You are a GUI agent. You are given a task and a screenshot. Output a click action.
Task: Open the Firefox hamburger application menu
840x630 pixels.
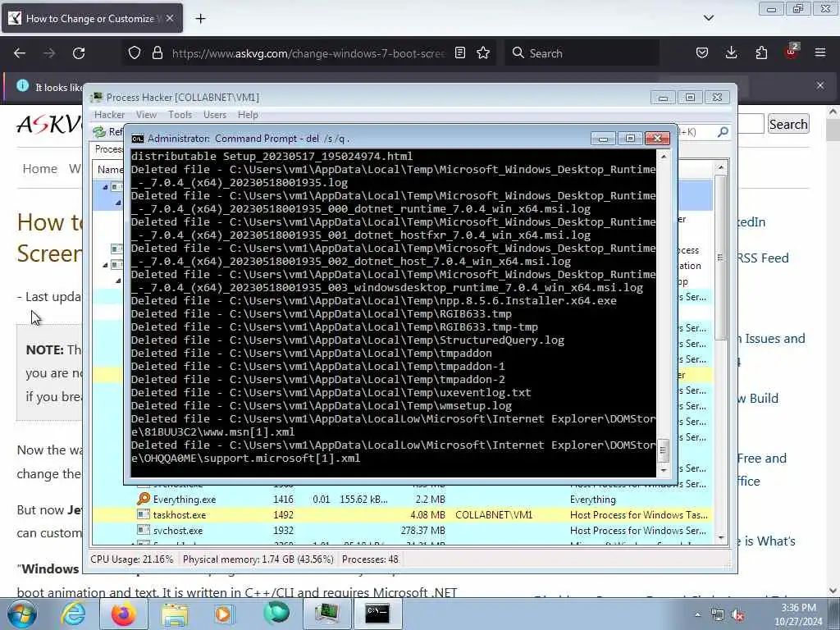(820, 53)
